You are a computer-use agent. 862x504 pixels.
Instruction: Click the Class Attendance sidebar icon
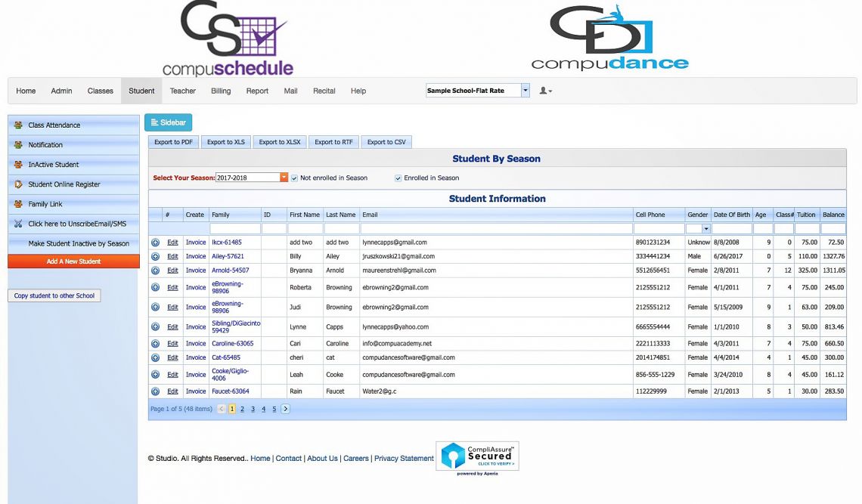[18, 125]
